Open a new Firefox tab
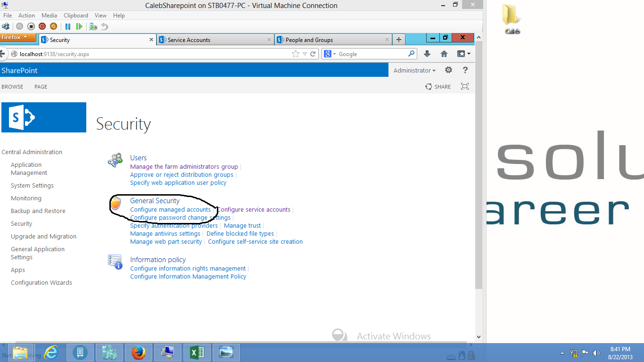 click(399, 40)
